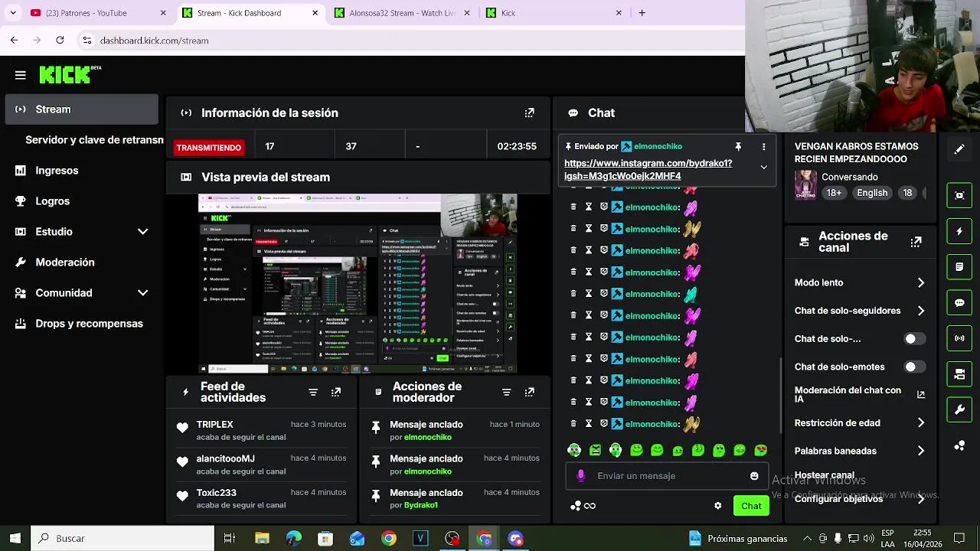This screenshot has width=980, height=551.
Task: Click the browser reload button
Action: (x=60, y=40)
